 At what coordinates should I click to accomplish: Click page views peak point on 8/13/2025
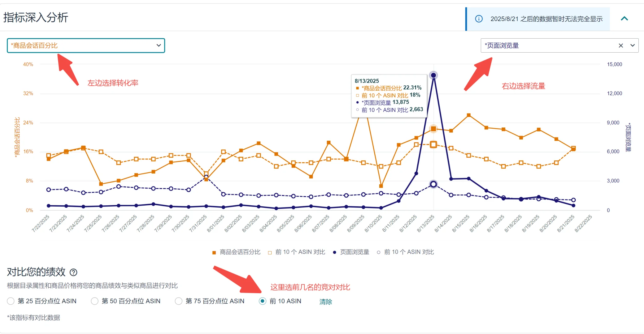click(433, 75)
